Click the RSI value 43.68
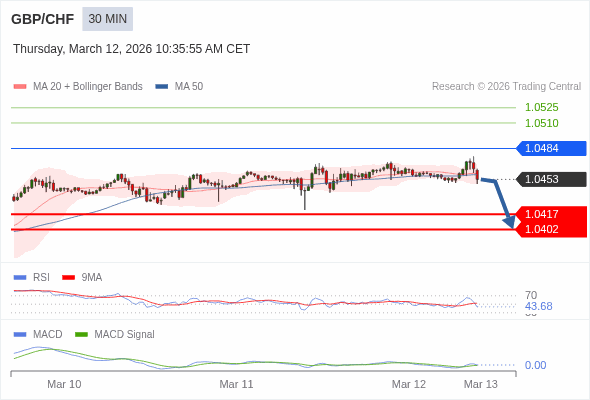This screenshot has height=400, width=590. 538,306
